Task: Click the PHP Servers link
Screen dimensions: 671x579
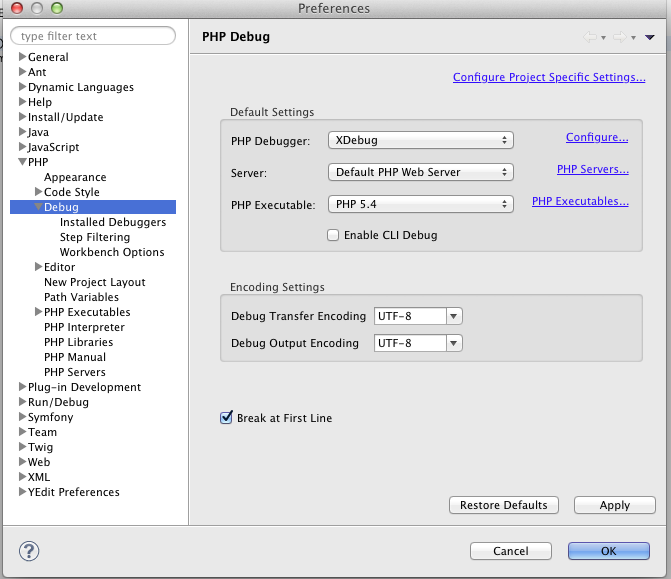Action: (593, 169)
